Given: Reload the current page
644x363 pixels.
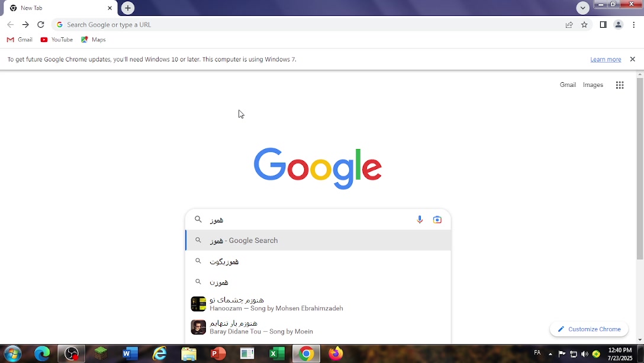Looking at the screenshot, I should (x=41, y=25).
